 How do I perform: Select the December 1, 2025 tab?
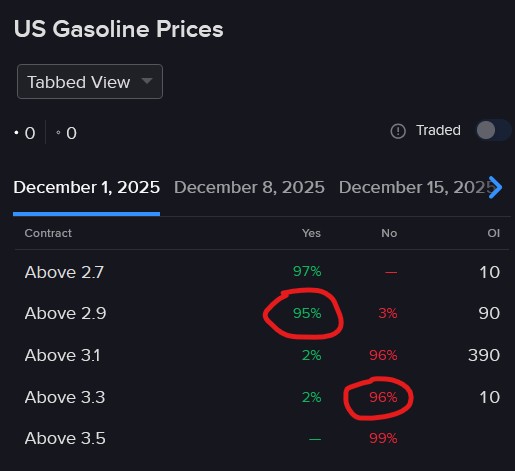[87, 187]
